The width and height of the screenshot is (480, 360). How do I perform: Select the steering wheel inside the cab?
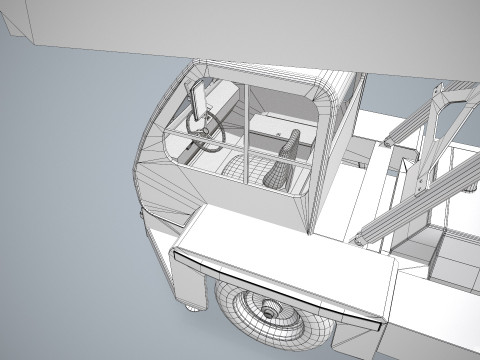[206, 132]
